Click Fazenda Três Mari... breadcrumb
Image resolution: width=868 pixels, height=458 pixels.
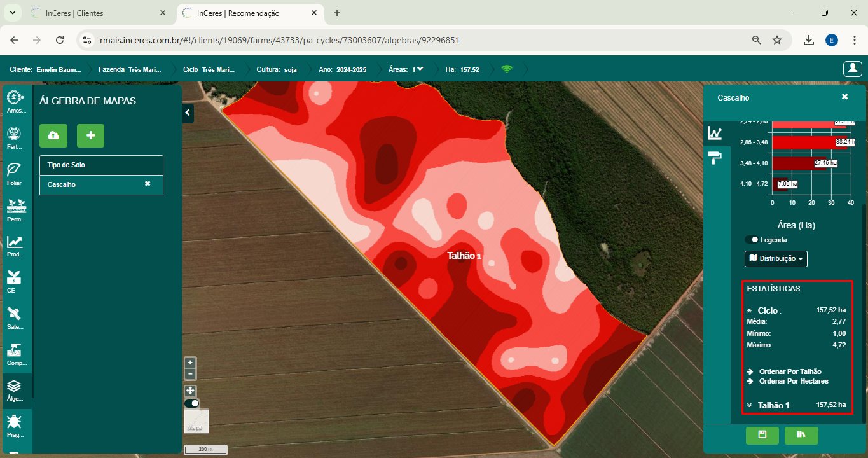130,69
